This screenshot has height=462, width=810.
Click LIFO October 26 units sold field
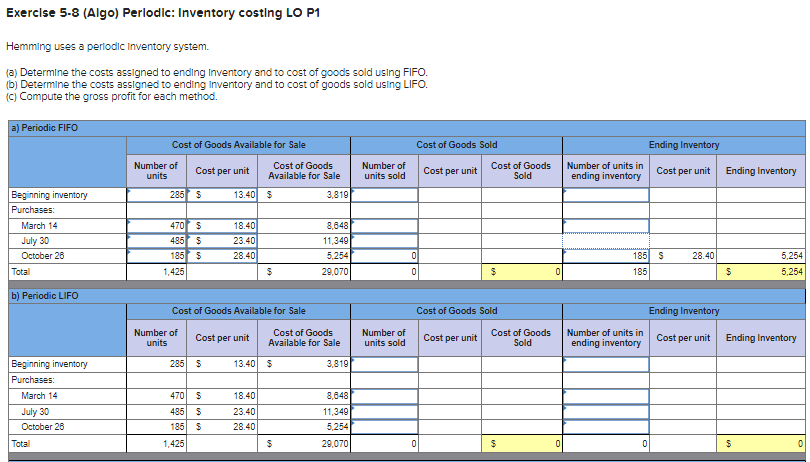pos(384,427)
